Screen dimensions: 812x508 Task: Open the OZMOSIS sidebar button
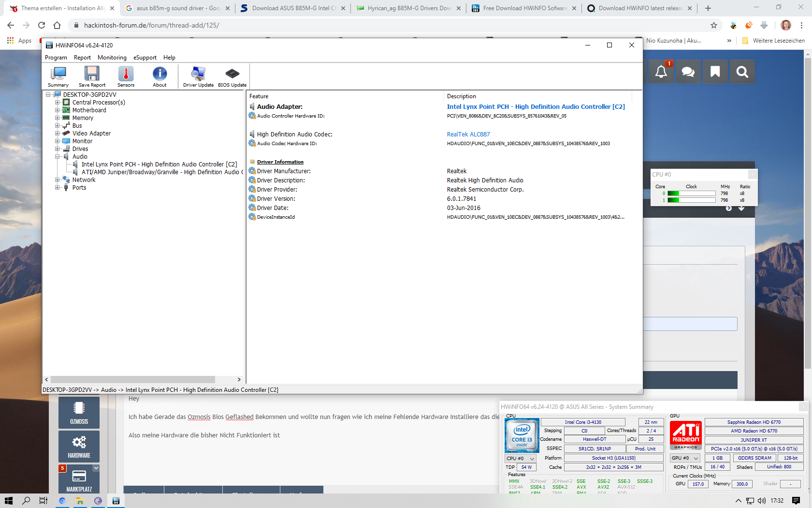(79, 412)
